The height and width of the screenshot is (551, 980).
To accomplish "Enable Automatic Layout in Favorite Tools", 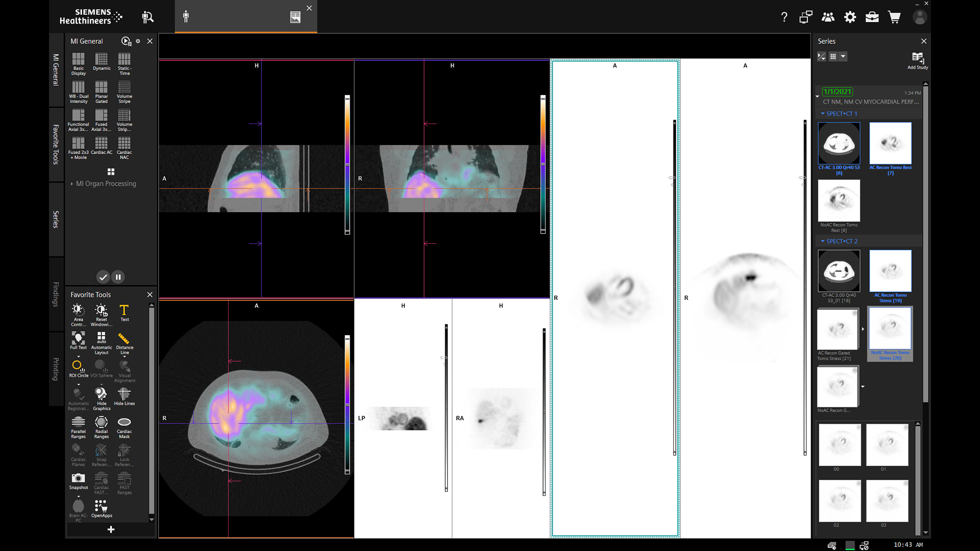I will pos(101,340).
